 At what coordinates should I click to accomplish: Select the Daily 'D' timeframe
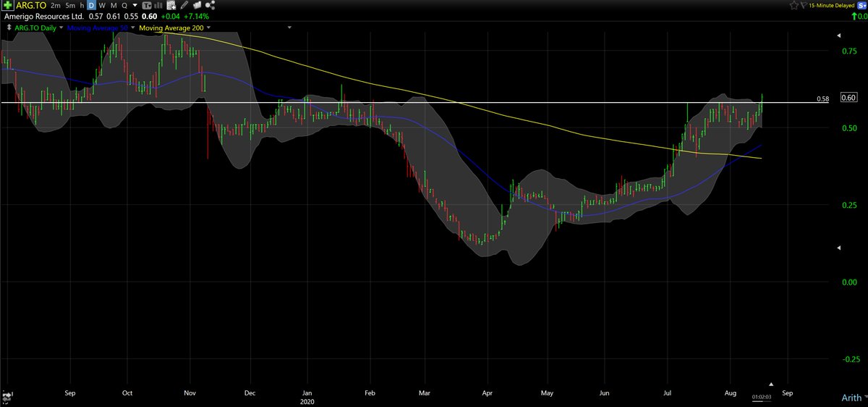point(92,6)
